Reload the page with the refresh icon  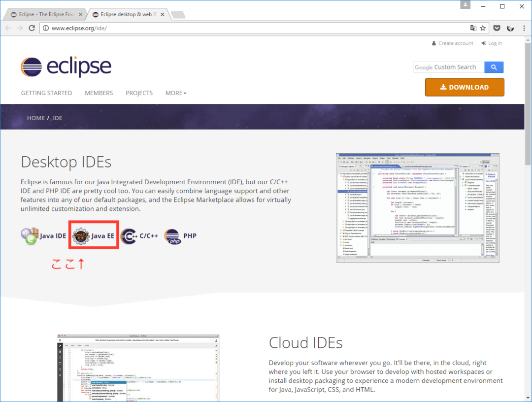coord(32,28)
